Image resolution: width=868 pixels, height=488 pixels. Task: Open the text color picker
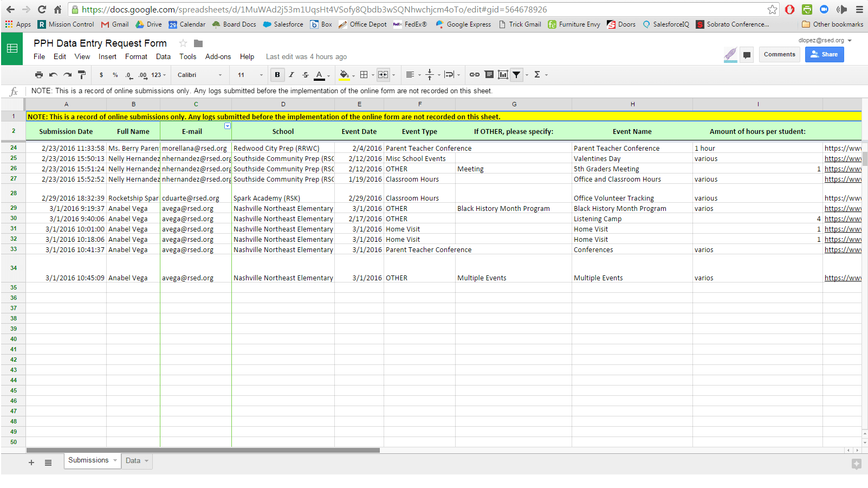coord(319,74)
